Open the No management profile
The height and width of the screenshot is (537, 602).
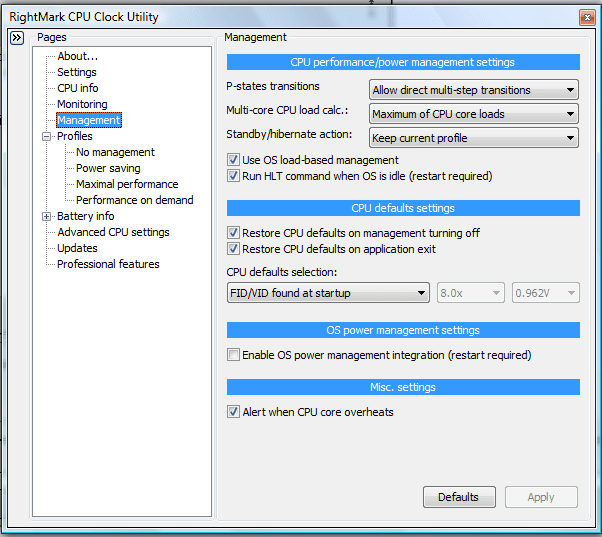pyautogui.click(x=115, y=152)
